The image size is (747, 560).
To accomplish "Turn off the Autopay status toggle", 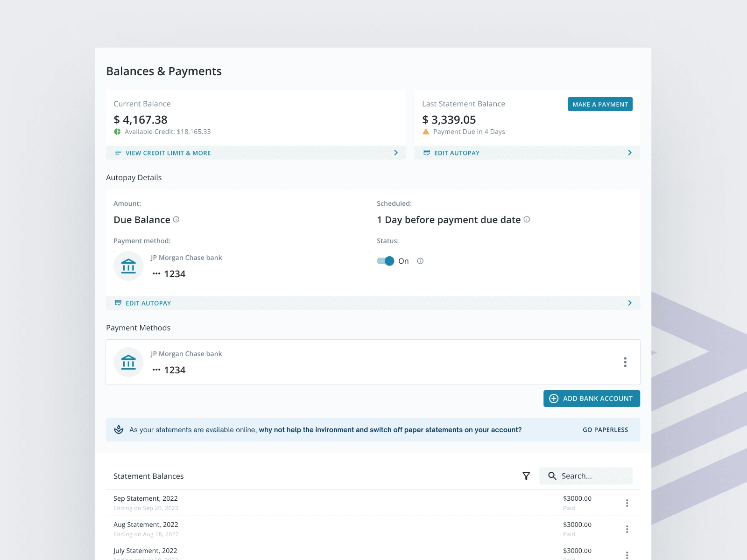I will click(386, 261).
